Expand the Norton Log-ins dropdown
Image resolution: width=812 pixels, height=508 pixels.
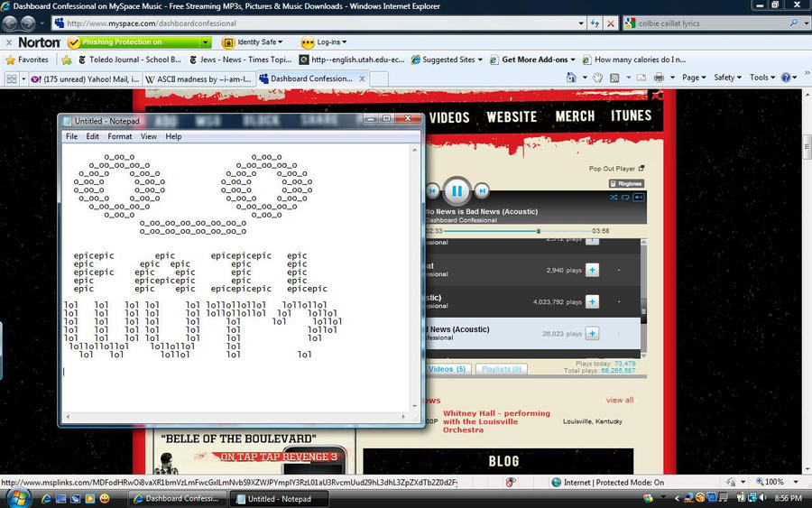(345, 42)
